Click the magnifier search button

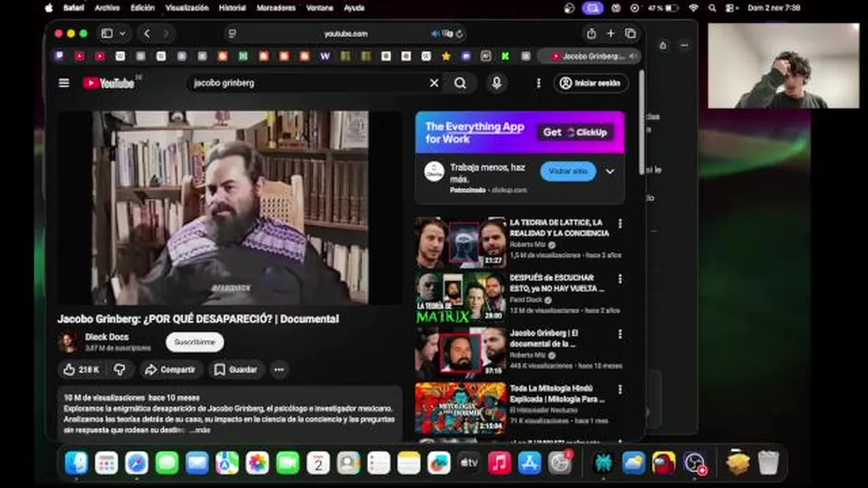coord(460,83)
